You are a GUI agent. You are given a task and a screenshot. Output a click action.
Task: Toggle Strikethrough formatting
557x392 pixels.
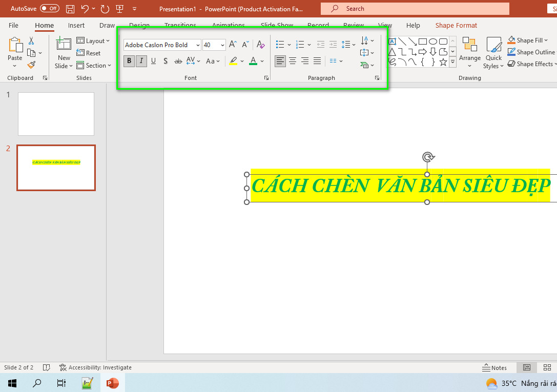pos(178,61)
